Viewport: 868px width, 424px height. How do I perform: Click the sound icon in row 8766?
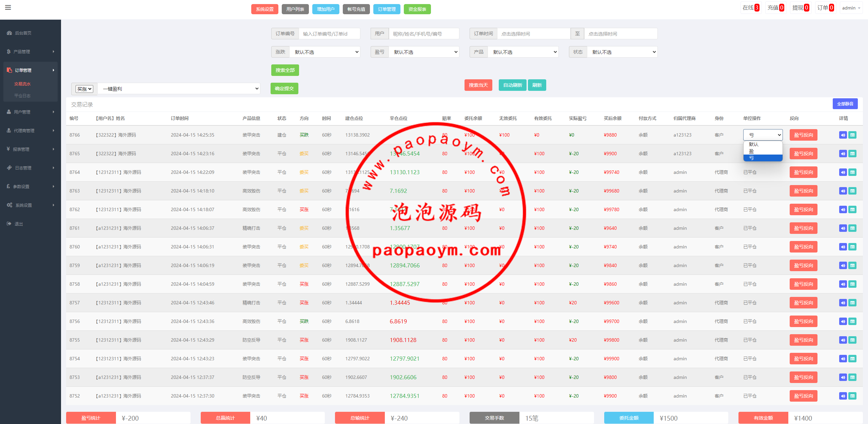coord(843,135)
